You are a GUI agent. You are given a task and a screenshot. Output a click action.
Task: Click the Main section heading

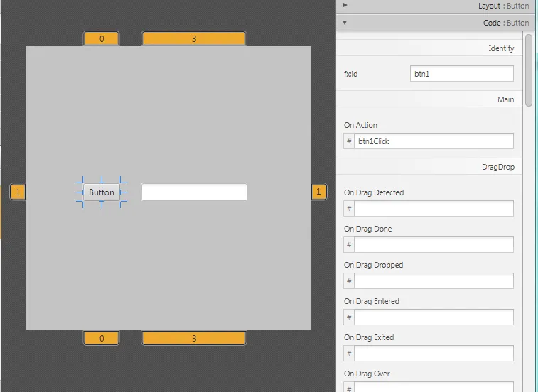tap(505, 99)
